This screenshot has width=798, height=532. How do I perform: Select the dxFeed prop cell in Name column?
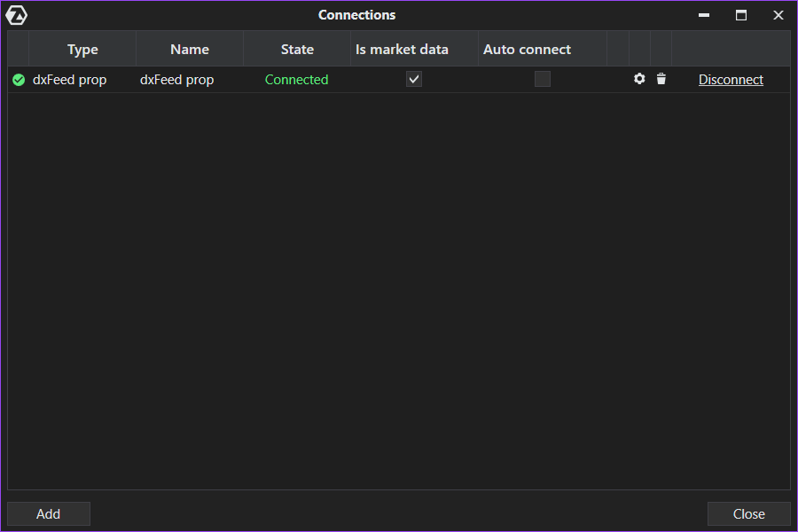[x=177, y=80]
